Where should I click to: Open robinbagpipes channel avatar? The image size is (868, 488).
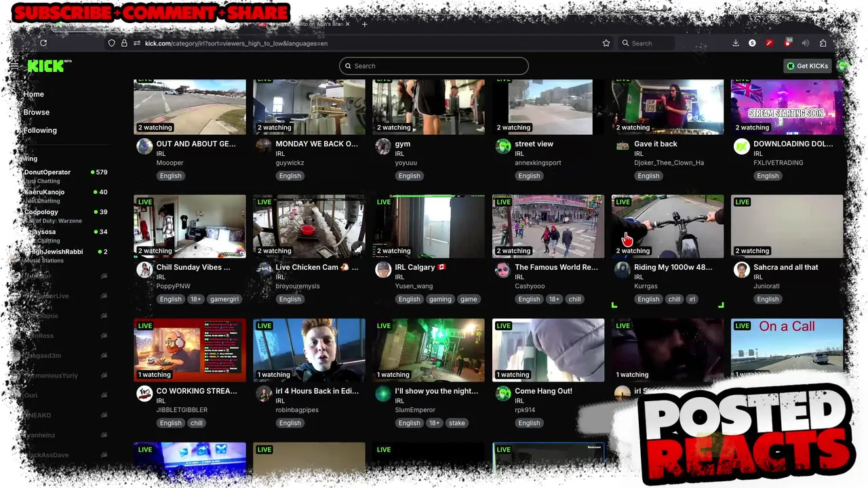tap(264, 394)
